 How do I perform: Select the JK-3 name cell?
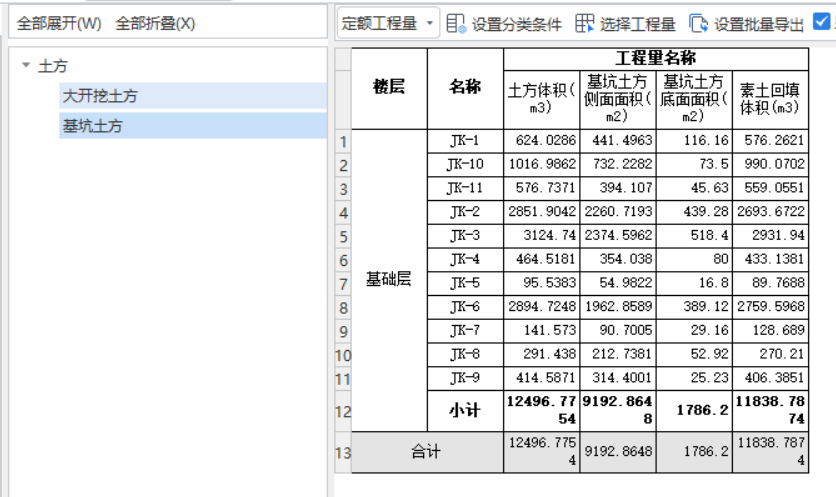tap(465, 236)
